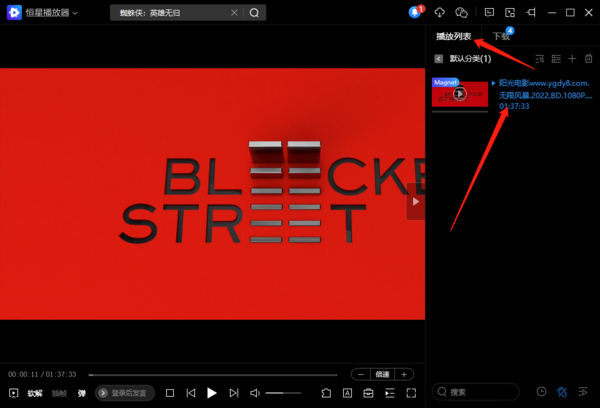Add new item with plus icon in playlist
Viewport: 600px width, 408px height.
pos(573,60)
